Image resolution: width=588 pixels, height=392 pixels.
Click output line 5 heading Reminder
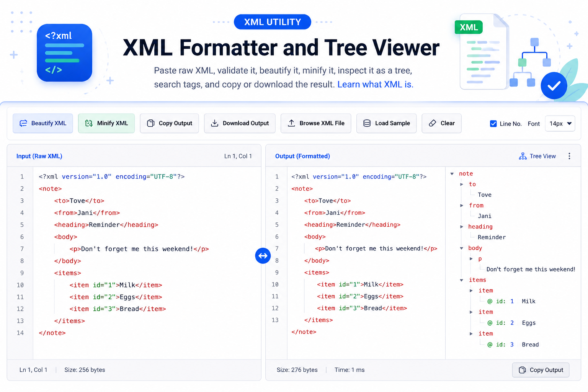click(352, 225)
